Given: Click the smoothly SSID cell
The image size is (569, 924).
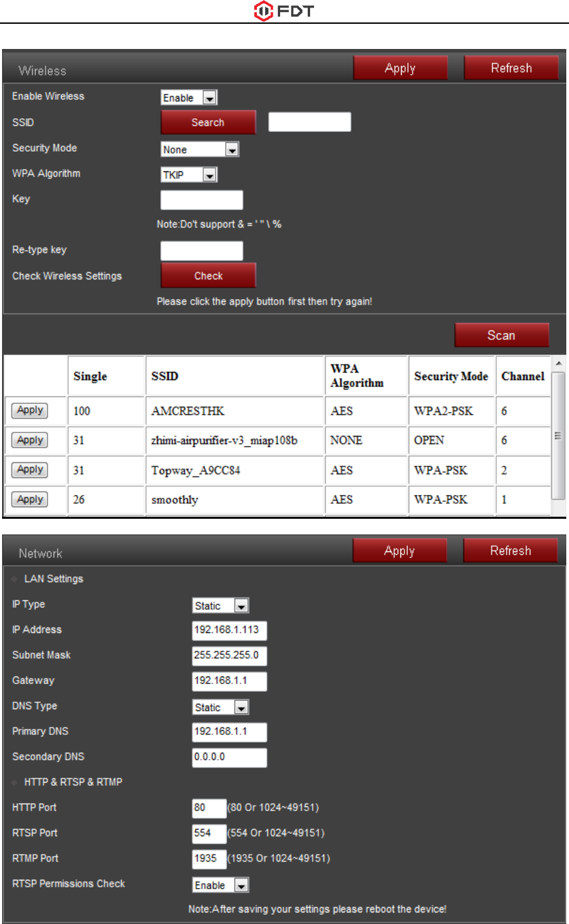Looking at the screenshot, I should (235, 500).
